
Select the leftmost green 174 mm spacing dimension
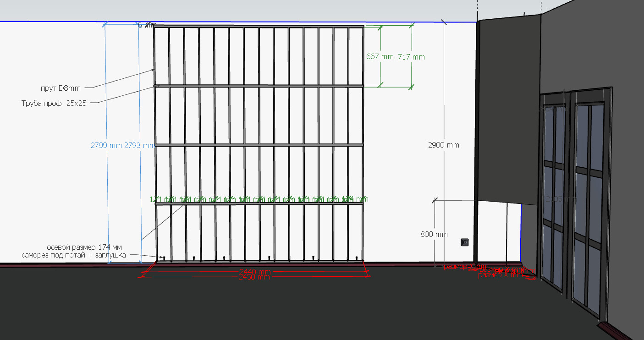tap(156, 199)
